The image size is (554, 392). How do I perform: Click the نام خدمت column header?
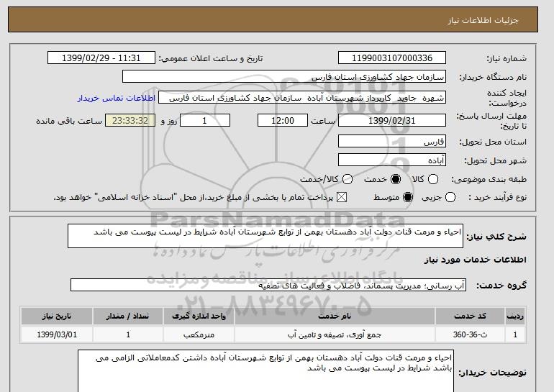335,316
